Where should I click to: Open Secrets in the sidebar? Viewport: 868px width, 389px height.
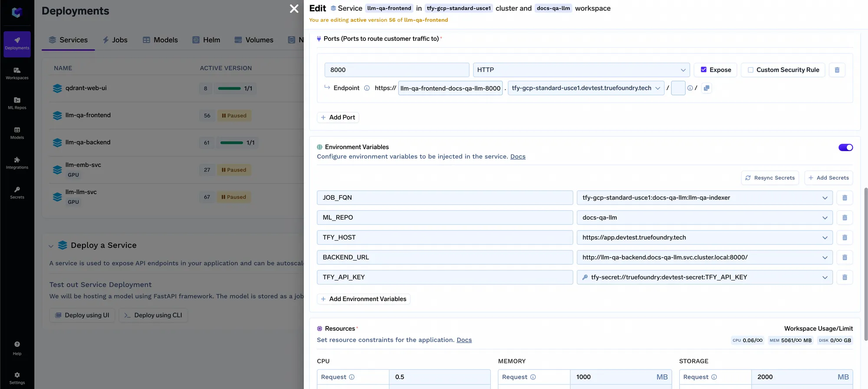(17, 193)
